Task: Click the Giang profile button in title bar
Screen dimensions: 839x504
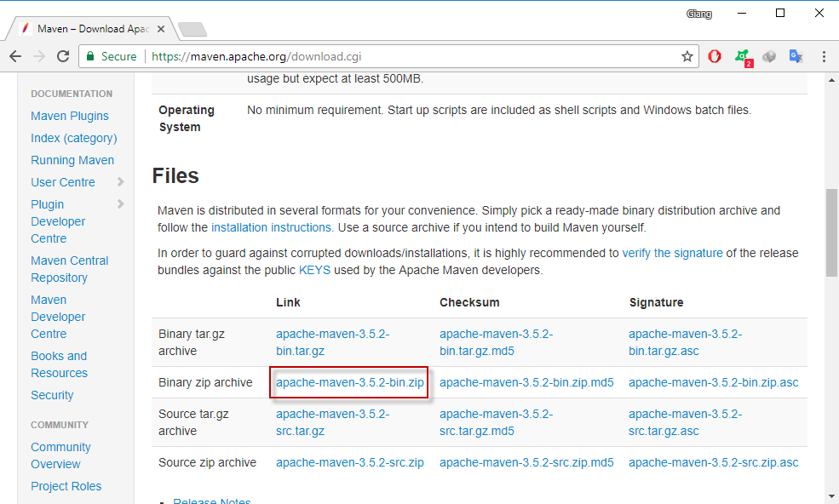Action: (698, 14)
